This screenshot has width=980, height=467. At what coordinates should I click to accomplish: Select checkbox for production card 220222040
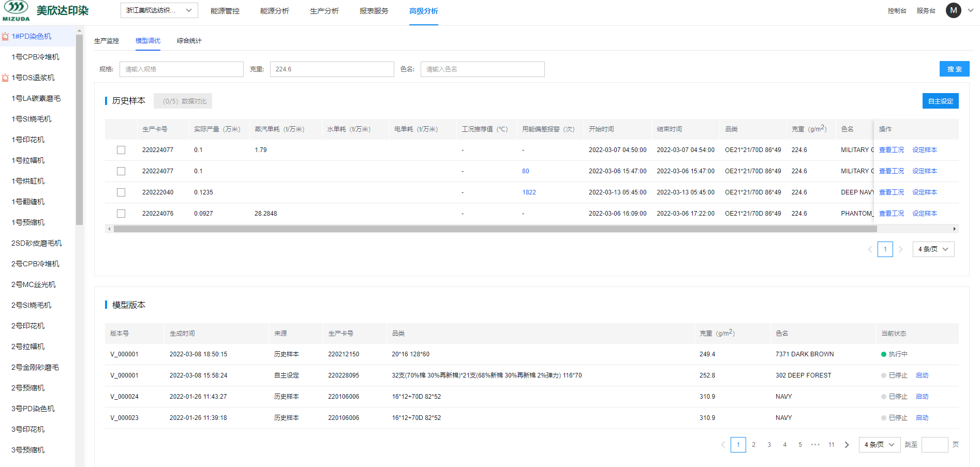point(121,192)
